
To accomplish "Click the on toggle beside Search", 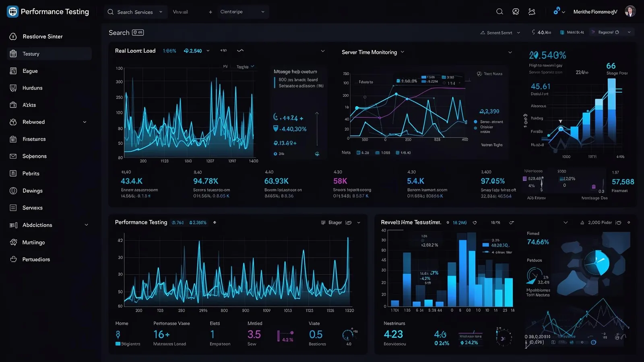I will (138, 33).
